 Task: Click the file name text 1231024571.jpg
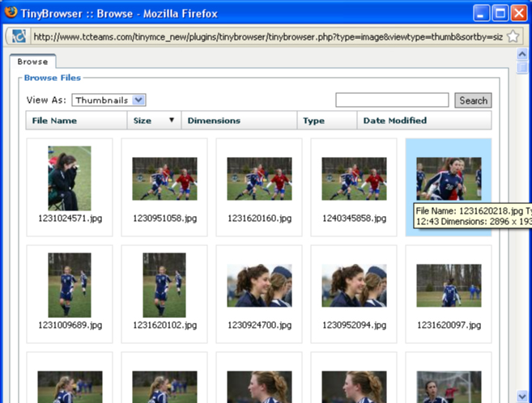(x=70, y=218)
